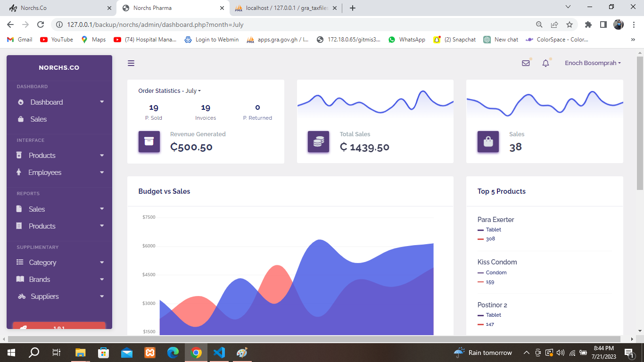Open the mail envelope messages icon
The height and width of the screenshot is (362, 644).
click(x=526, y=63)
